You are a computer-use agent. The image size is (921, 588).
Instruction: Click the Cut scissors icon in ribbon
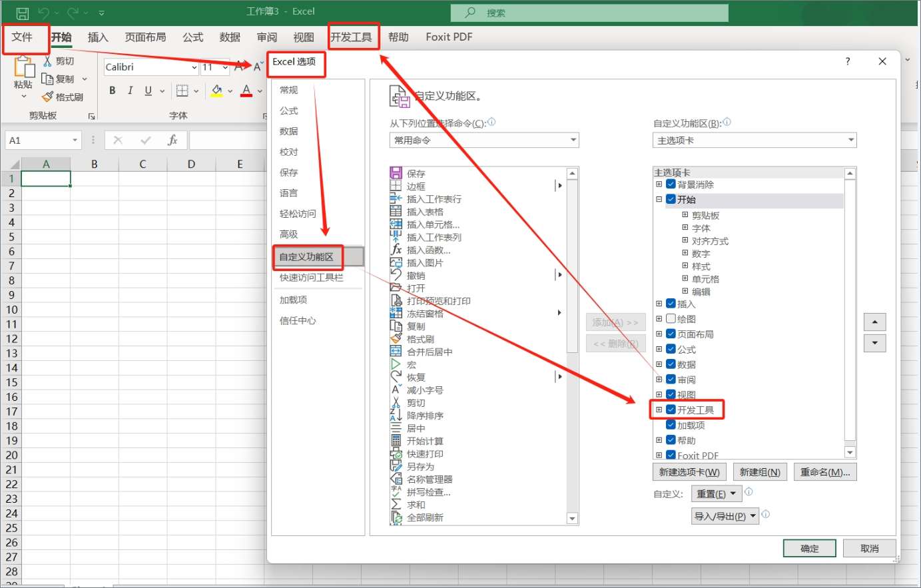click(x=47, y=61)
